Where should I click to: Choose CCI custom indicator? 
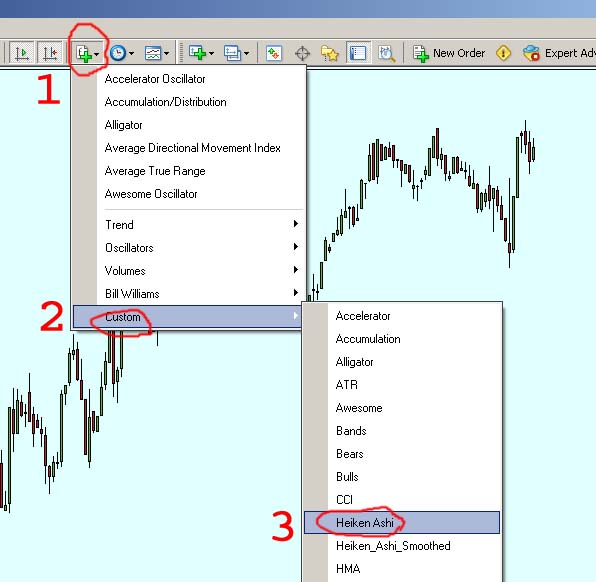[402, 500]
